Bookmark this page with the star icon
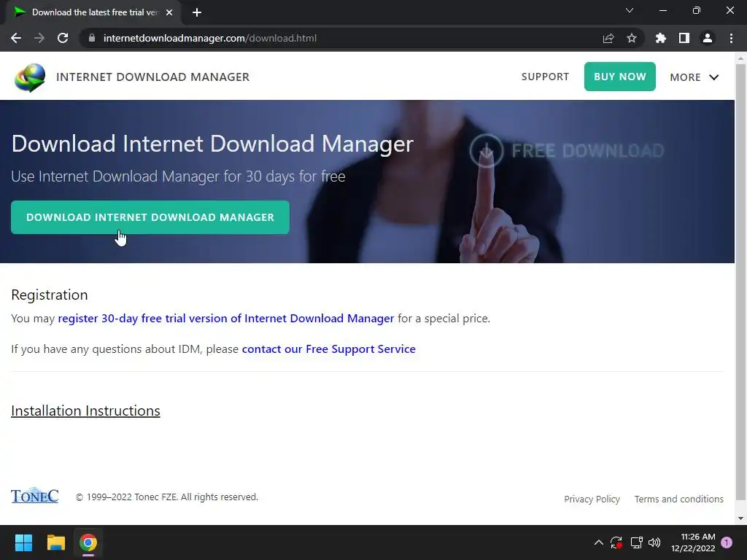This screenshot has width=747, height=560. coord(632,38)
